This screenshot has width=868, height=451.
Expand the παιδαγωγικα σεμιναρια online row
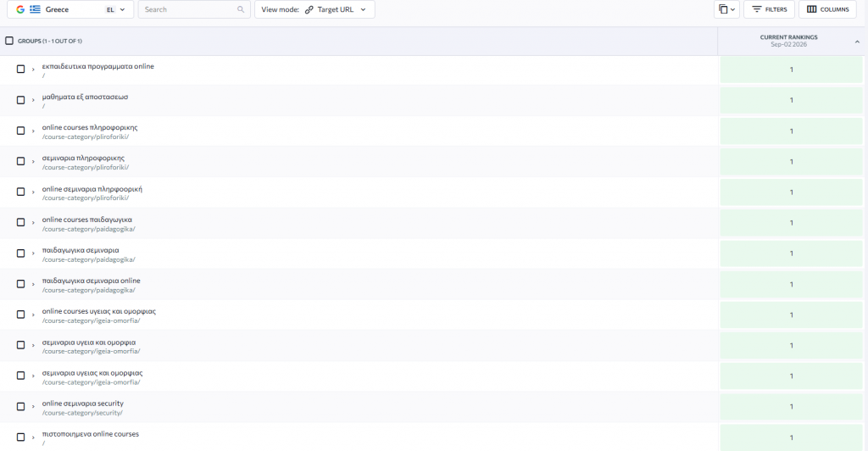(x=33, y=284)
